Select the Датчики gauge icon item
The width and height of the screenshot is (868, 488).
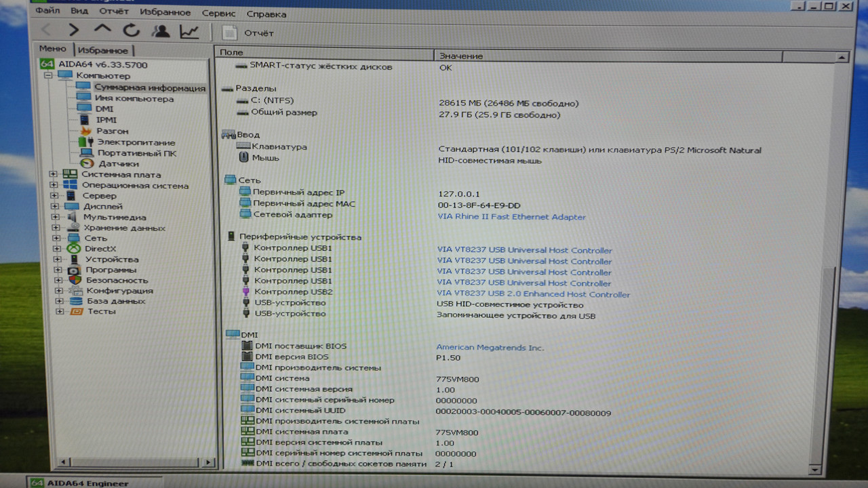coord(87,163)
